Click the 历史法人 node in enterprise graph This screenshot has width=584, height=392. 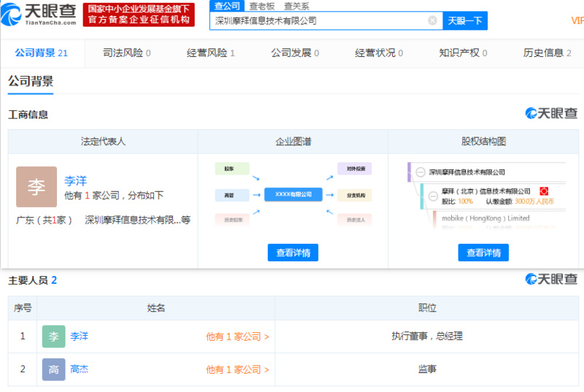tap(355, 220)
